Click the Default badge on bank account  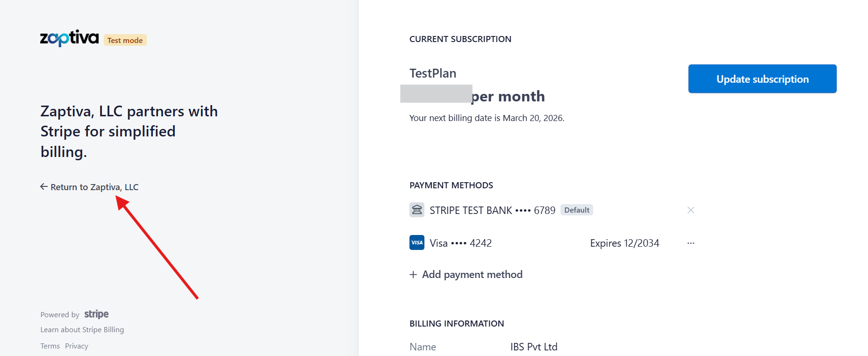(576, 210)
